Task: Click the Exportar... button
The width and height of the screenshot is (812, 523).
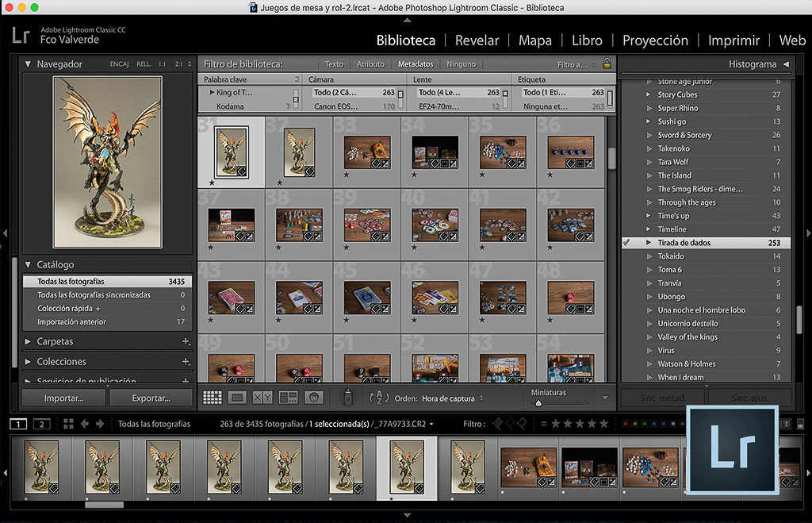Action: click(151, 398)
